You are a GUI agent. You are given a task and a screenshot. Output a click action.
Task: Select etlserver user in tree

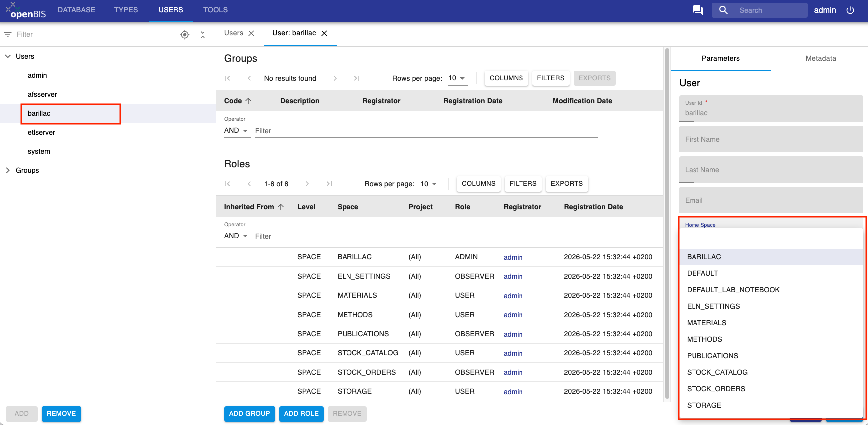(41, 132)
